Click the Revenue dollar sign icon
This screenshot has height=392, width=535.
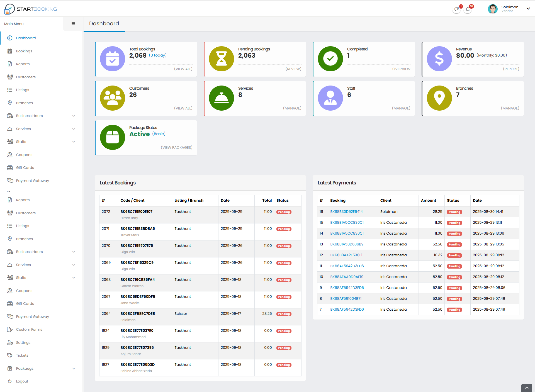point(439,59)
